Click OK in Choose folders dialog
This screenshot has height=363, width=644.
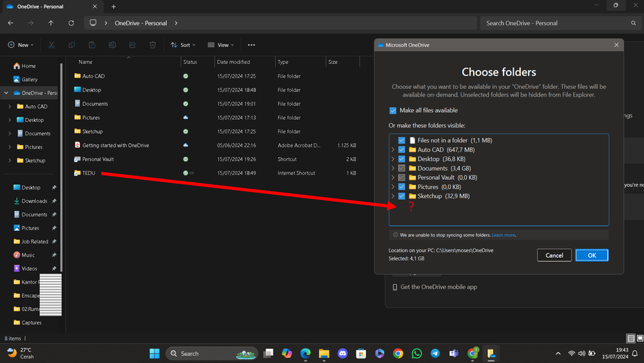pyautogui.click(x=591, y=255)
